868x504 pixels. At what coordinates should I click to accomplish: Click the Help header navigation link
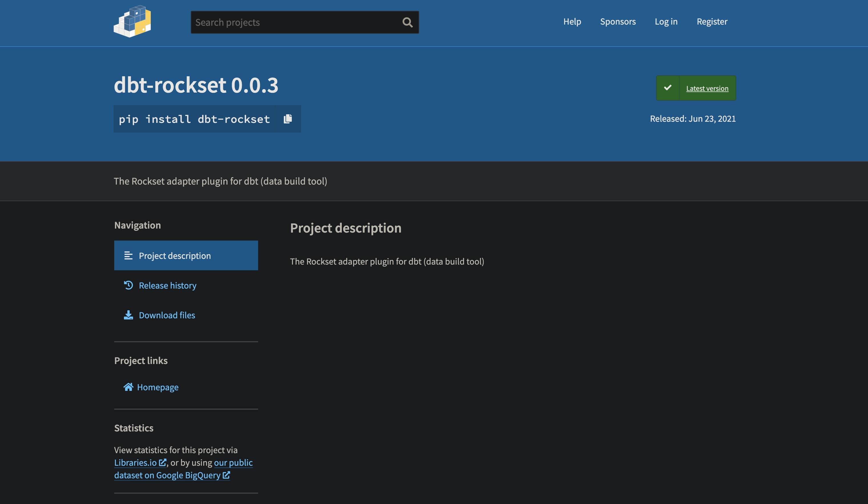[x=572, y=22]
